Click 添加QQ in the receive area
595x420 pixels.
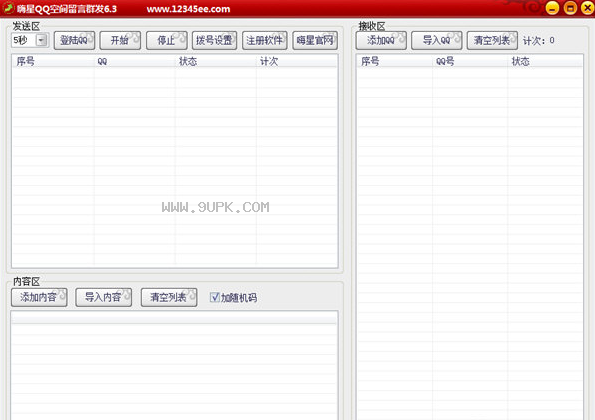tap(381, 40)
